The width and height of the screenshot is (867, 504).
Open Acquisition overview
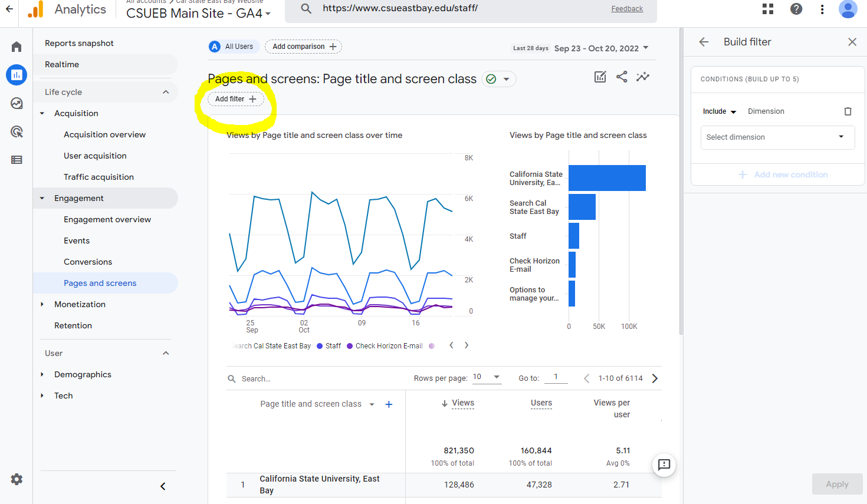click(105, 134)
